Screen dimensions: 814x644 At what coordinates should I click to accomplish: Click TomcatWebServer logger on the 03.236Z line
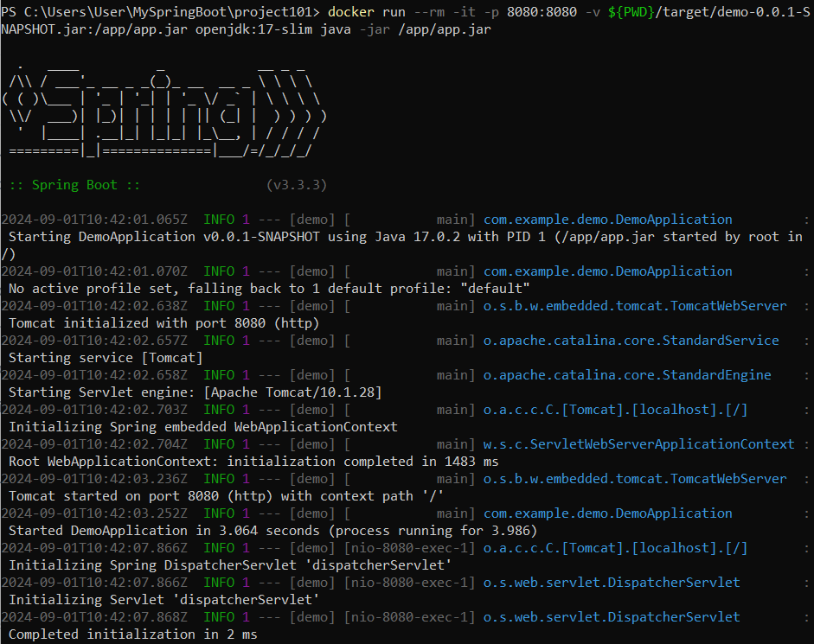coord(635,479)
